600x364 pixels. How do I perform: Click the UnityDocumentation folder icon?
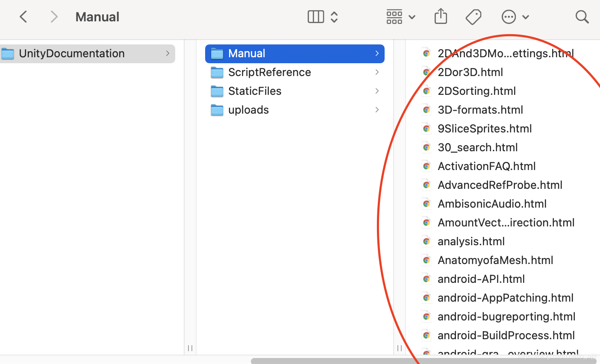click(7, 53)
